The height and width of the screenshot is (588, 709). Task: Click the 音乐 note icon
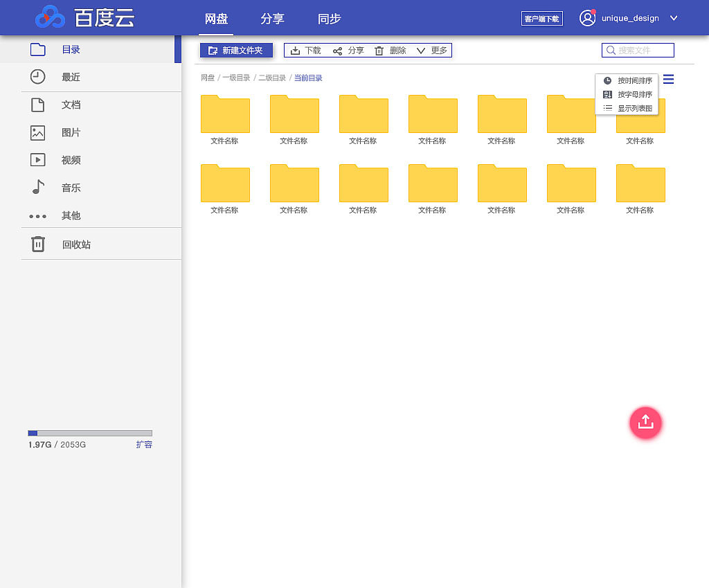(x=39, y=187)
